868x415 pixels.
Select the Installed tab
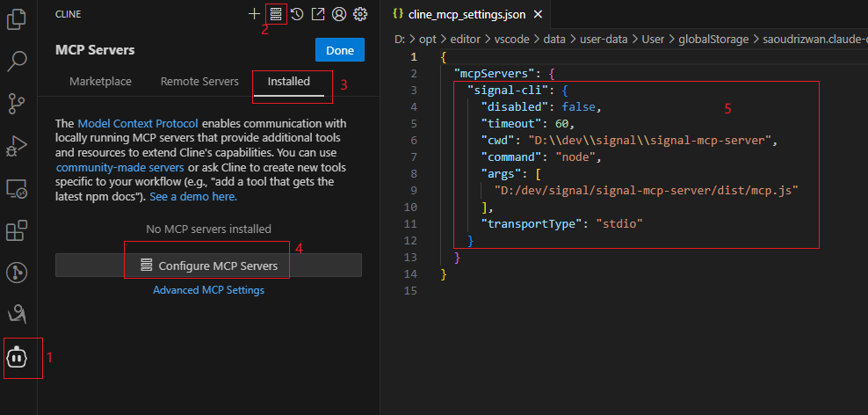coord(289,82)
